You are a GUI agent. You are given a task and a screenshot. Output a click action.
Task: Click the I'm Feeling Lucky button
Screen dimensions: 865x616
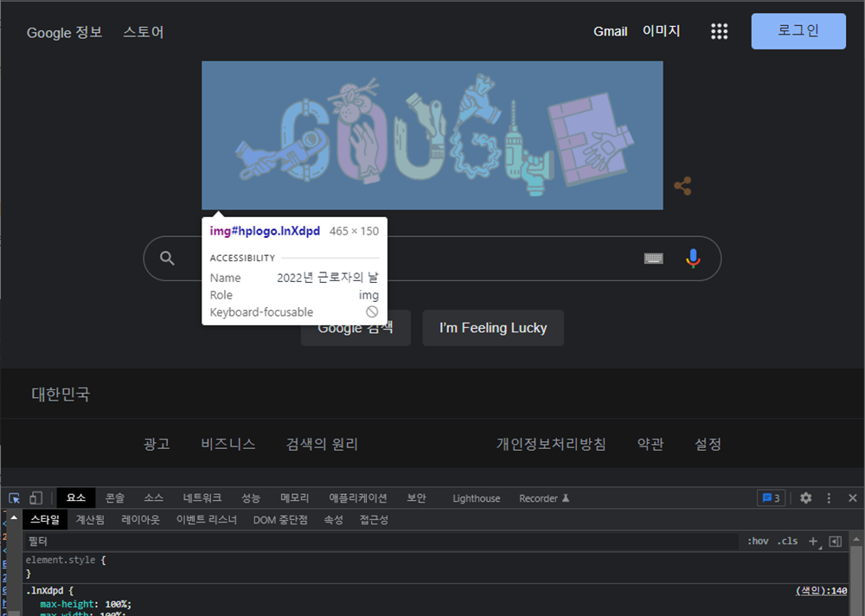493,328
